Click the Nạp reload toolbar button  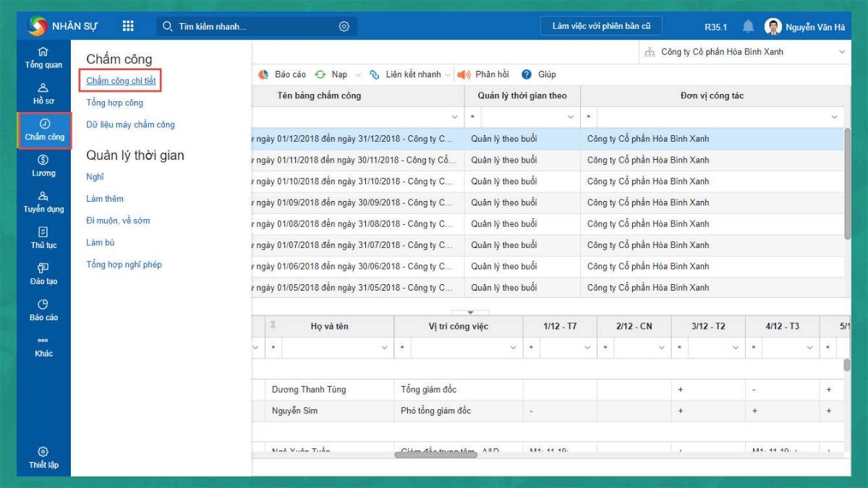331,74
